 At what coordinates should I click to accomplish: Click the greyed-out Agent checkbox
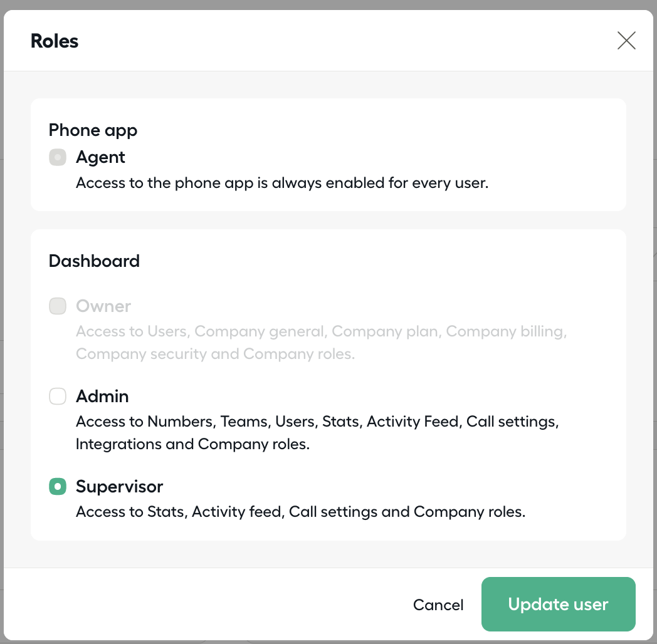[x=58, y=157]
